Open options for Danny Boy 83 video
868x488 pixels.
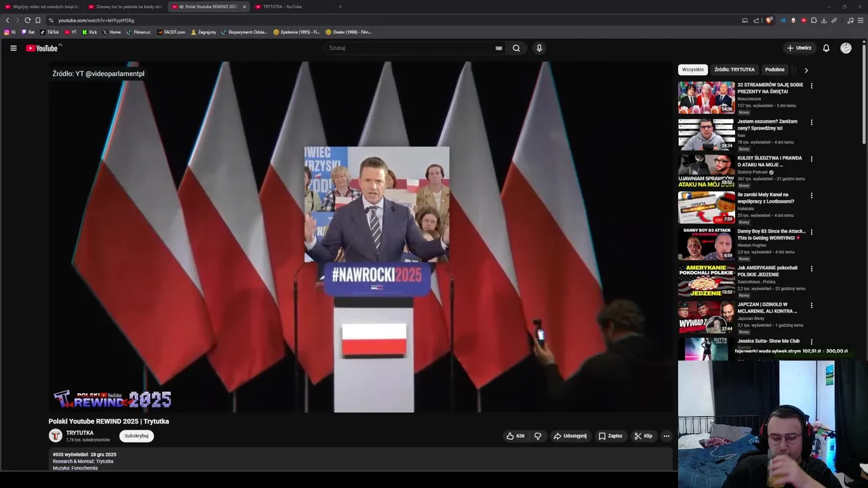click(x=811, y=232)
